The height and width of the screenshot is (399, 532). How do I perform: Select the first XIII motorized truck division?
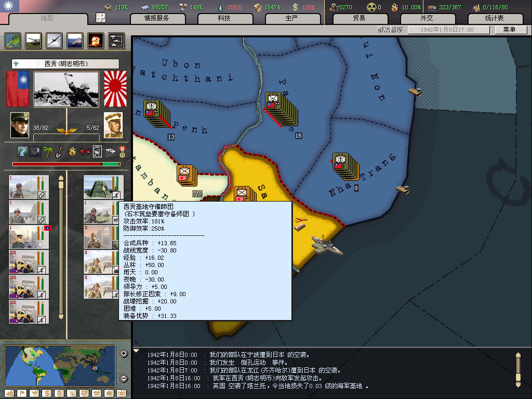[x=29, y=262]
